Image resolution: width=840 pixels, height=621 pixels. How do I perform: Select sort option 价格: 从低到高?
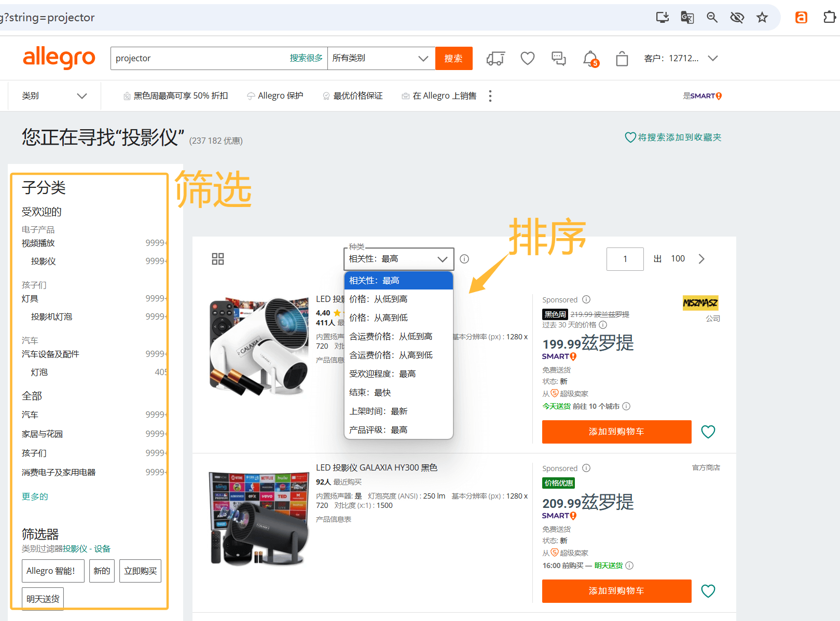coord(398,299)
